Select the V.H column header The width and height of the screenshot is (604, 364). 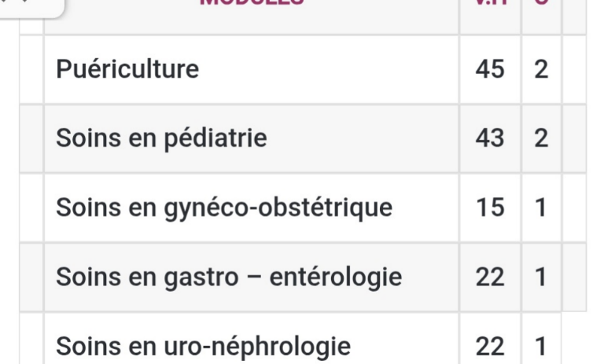[x=490, y=3]
